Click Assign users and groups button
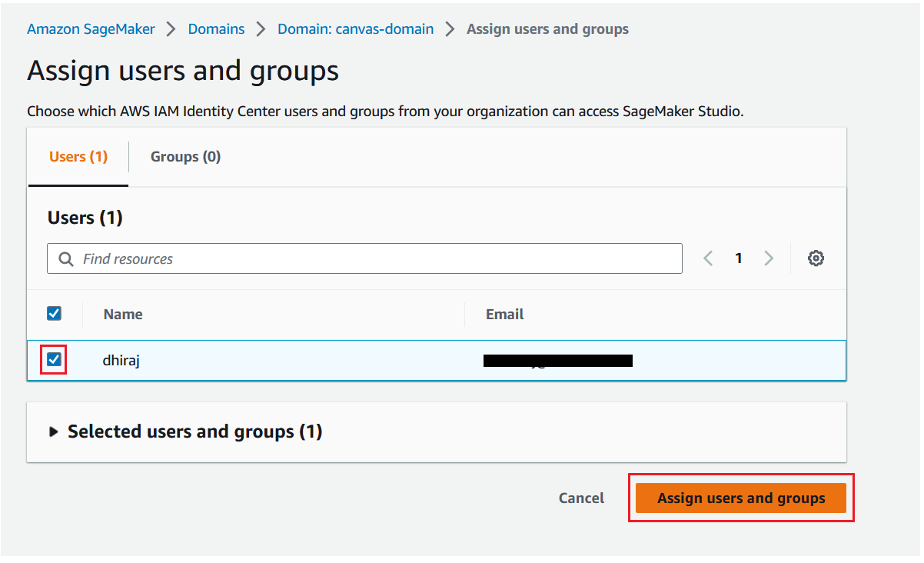Screen dimensions: 924x563 coord(741,498)
